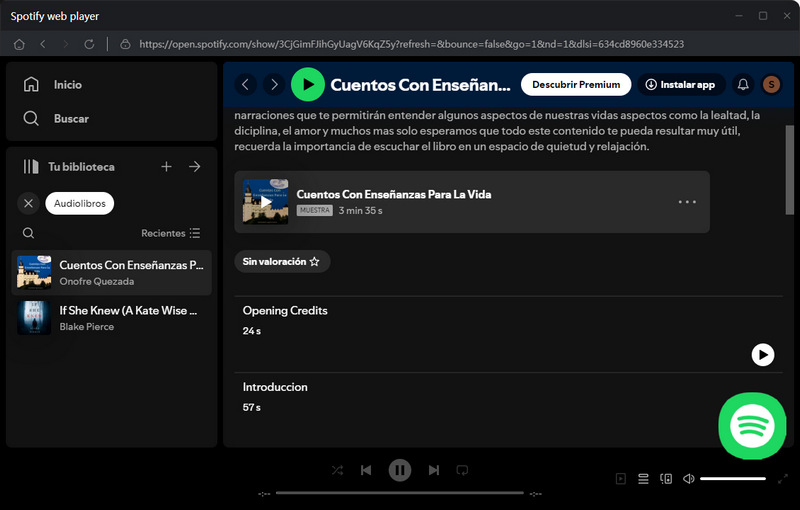Skip to next track

point(434,470)
